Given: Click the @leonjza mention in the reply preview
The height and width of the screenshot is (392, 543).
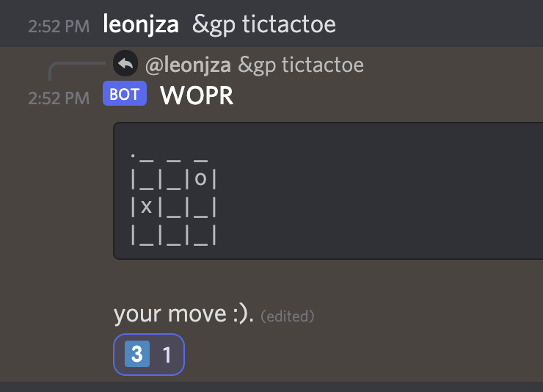Looking at the screenshot, I should (x=189, y=65).
